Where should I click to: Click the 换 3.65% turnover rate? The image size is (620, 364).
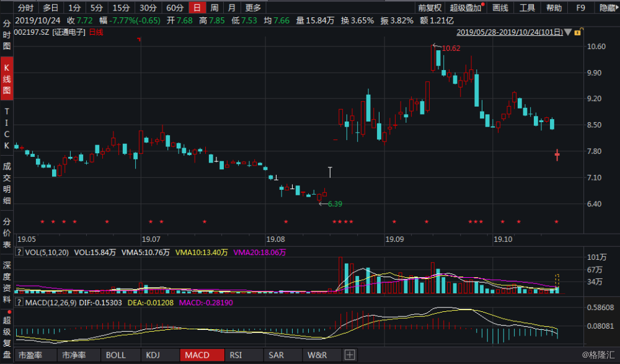click(358, 20)
